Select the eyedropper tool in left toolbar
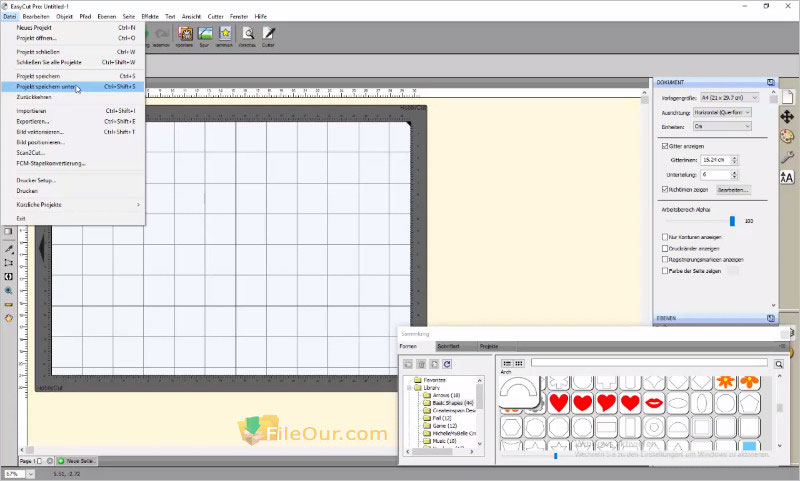Image resolution: width=800 pixels, height=481 pixels. coord(9,249)
